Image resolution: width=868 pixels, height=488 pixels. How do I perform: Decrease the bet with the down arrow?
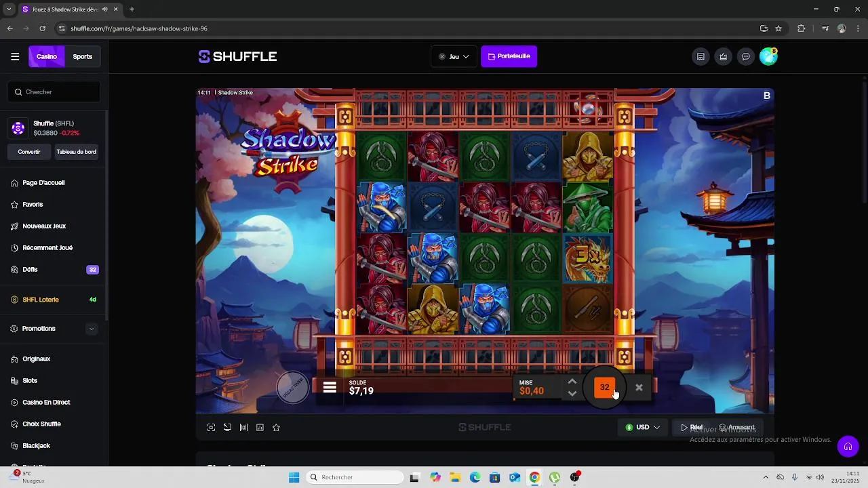click(572, 394)
